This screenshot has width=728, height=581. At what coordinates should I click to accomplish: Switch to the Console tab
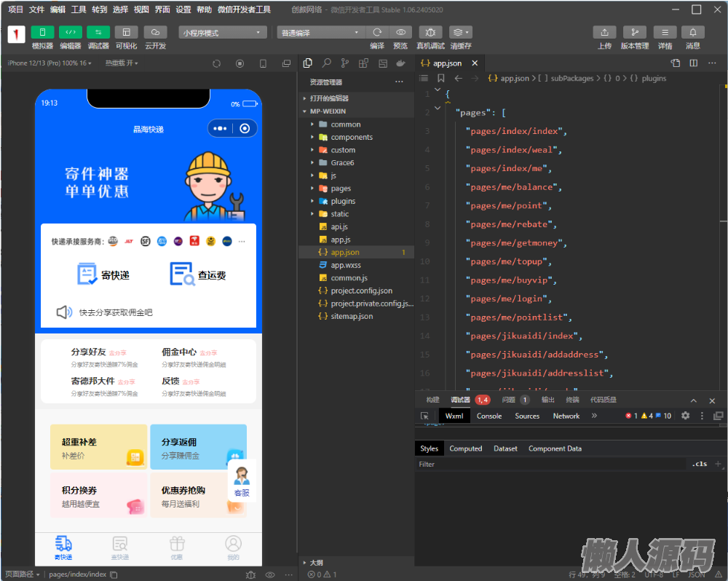488,416
